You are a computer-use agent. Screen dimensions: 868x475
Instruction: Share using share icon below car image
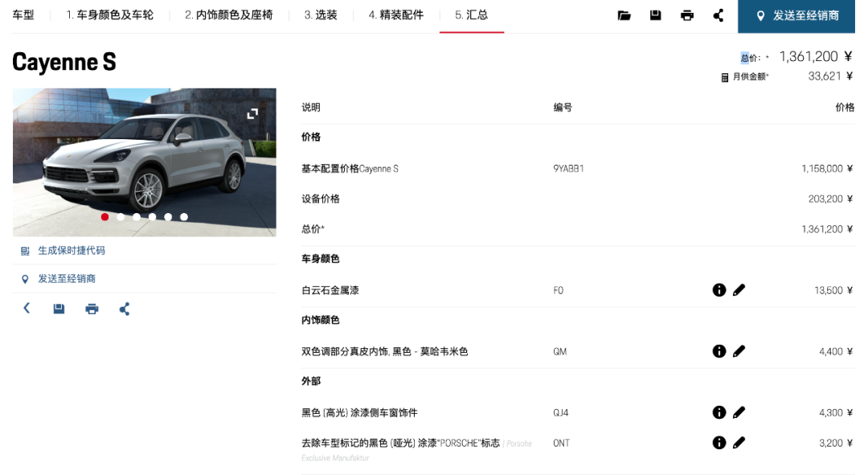point(125,309)
